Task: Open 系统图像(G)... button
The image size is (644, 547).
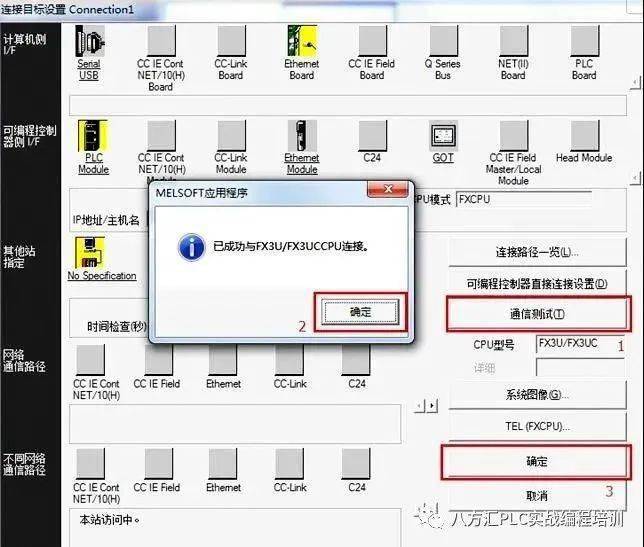Action: coord(537,395)
